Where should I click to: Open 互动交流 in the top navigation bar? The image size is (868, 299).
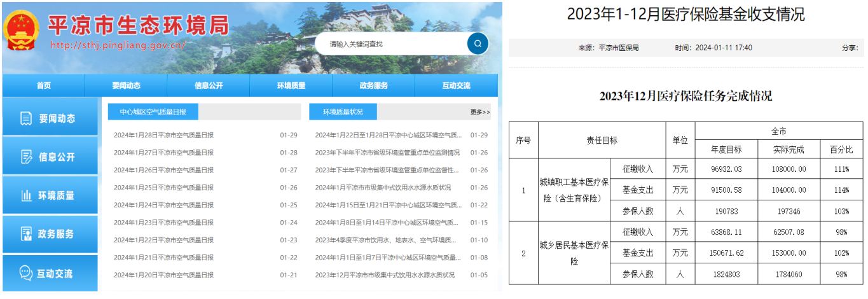[457, 86]
